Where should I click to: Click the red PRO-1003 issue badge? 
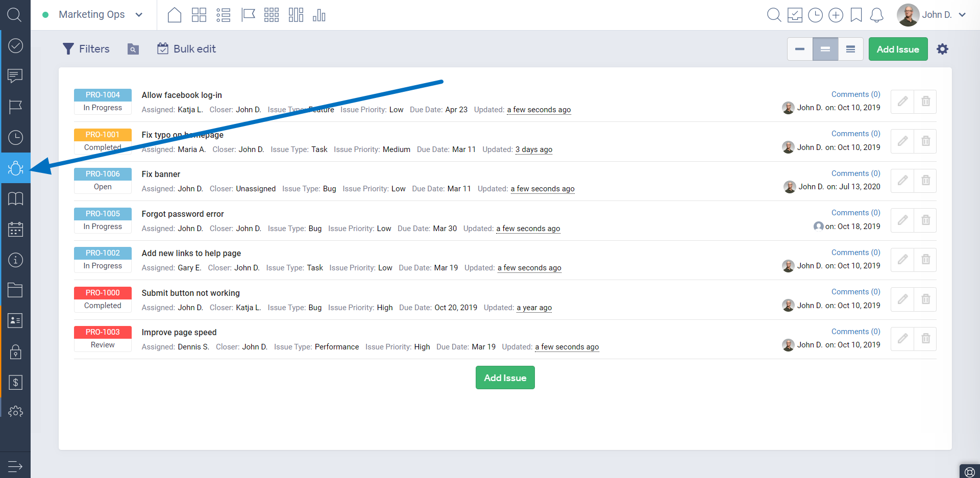tap(103, 332)
